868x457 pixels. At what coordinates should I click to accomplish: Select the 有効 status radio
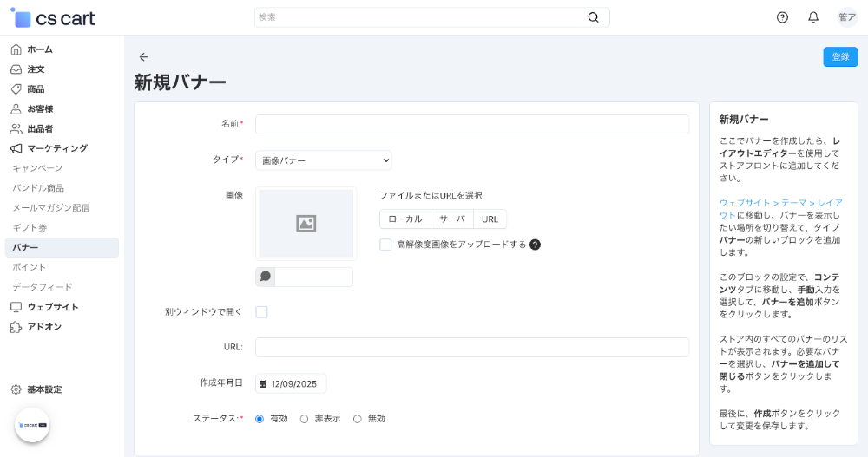259,419
